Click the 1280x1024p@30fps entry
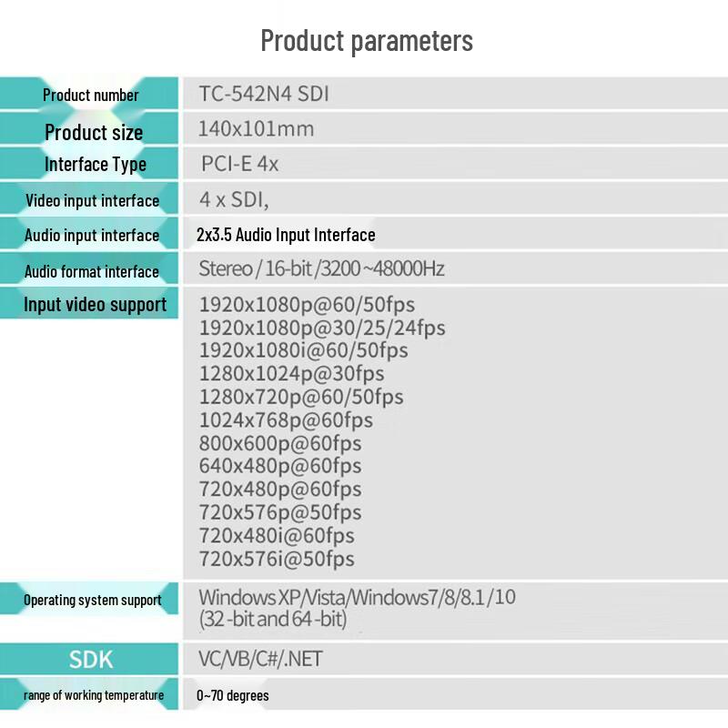Screen dimensions: 728x728 [291, 373]
